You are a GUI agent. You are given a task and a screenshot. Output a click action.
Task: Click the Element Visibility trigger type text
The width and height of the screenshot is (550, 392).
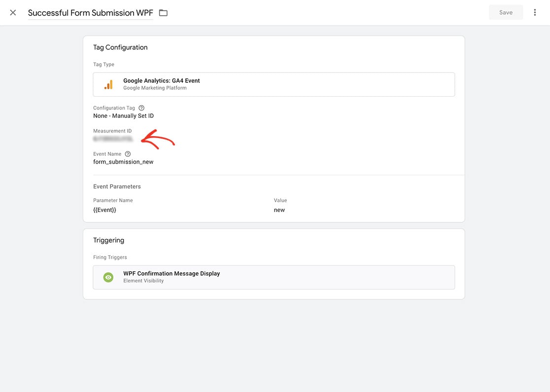coord(143,281)
